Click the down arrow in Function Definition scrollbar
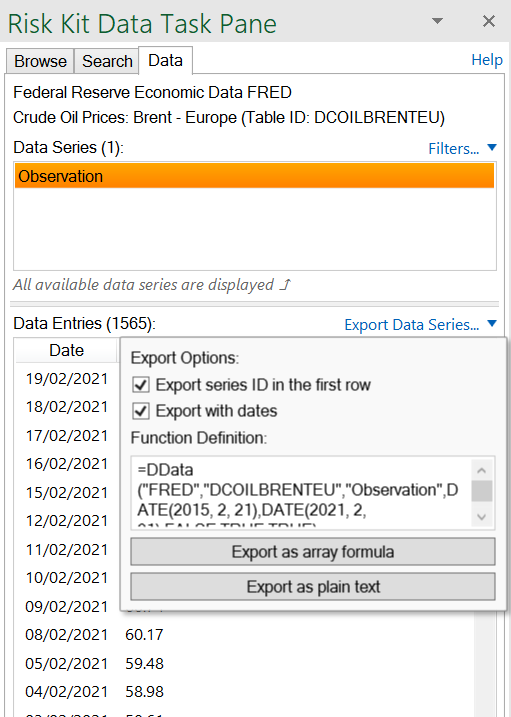Viewport: 511px width, 717px height. pos(481,517)
